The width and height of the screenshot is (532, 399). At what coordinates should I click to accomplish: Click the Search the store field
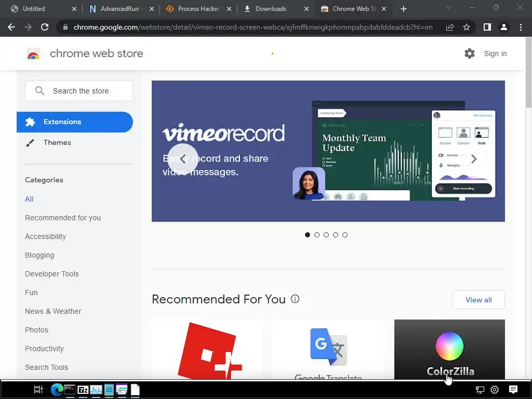79,90
